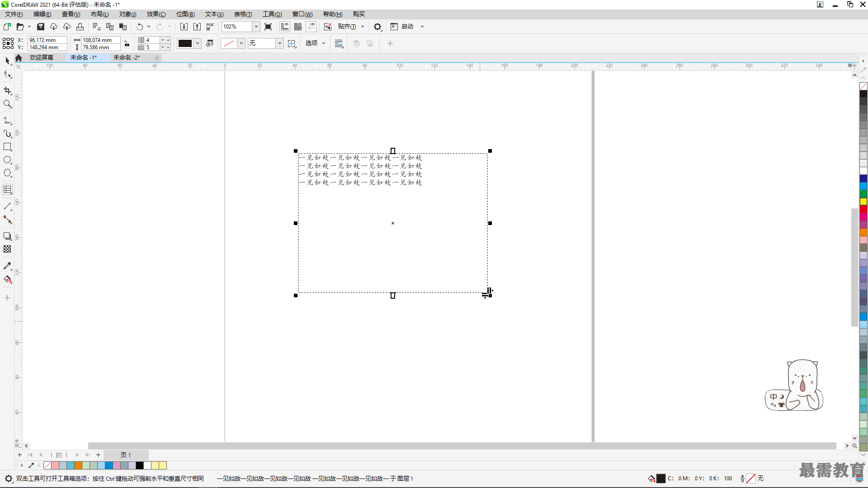The image size is (868, 488).
Task: Select the Ellipse tool
Action: pos(7,160)
